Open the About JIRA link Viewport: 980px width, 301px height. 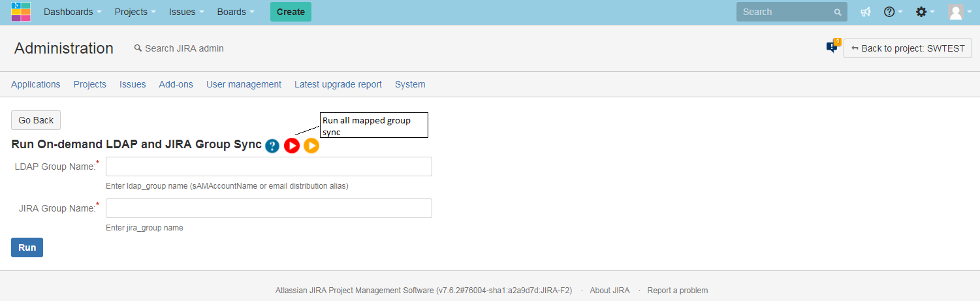(x=610, y=291)
